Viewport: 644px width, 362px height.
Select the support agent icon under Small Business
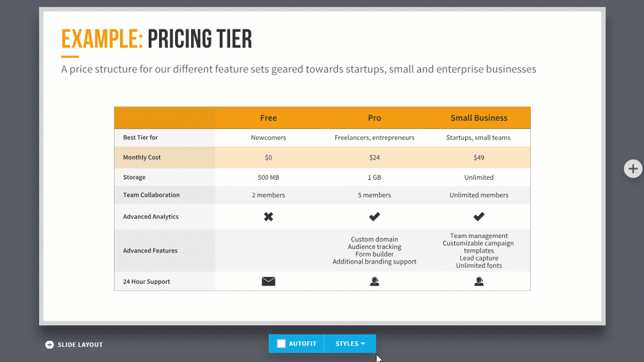pyautogui.click(x=479, y=281)
